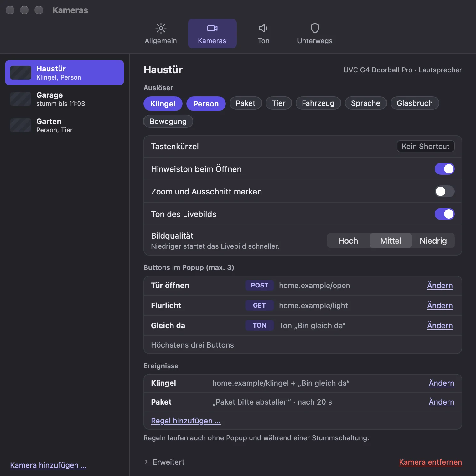476x476 pixels.
Task: Enable the Sprache trigger chip
Action: click(365, 103)
